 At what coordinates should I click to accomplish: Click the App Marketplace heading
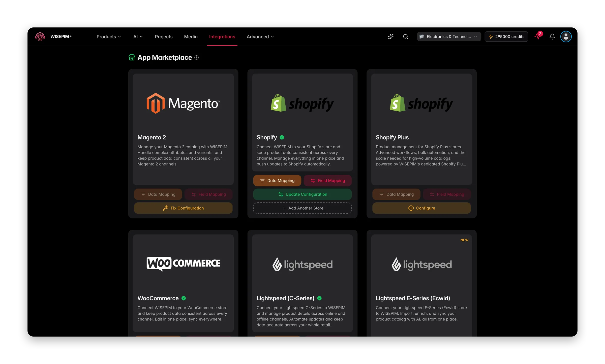[x=165, y=57]
